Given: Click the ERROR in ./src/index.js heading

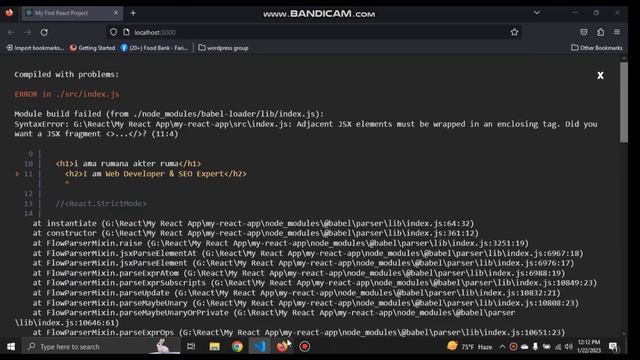Looking at the screenshot, I should [x=67, y=94].
